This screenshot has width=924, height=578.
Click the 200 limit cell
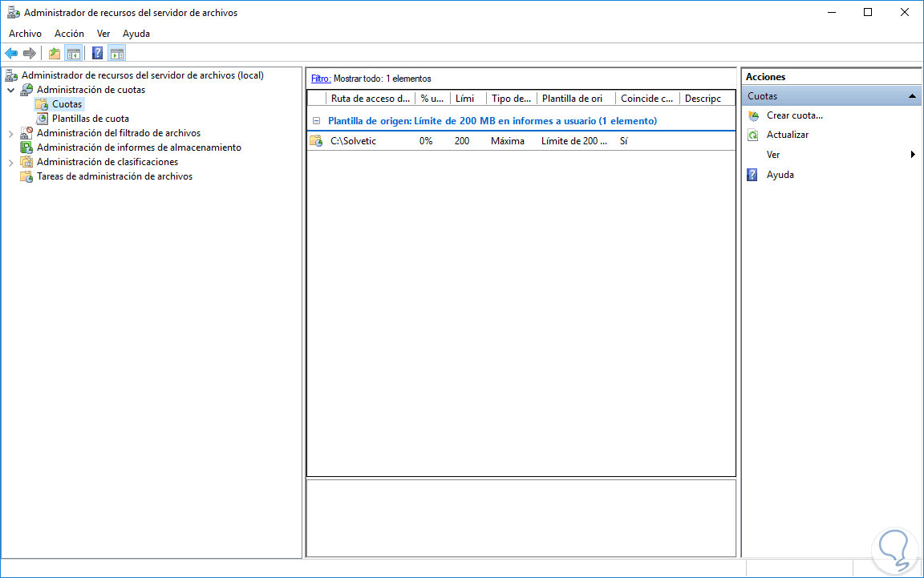462,141
